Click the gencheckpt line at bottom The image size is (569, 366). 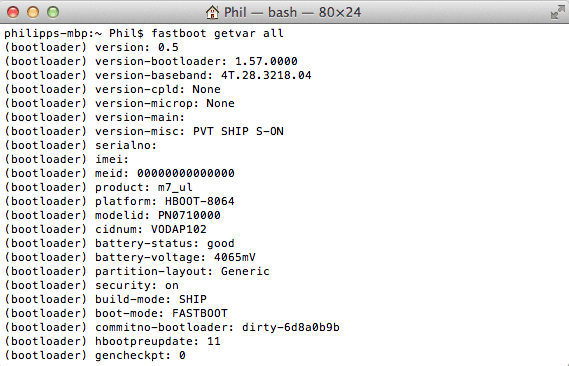pos(95,355)
